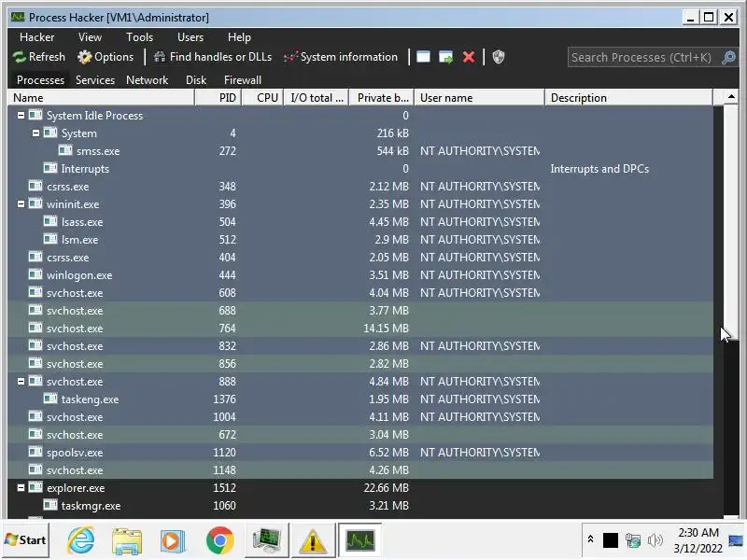Switch to the Disk tab
This screenshot has width=747, height=560.
[196, 80]
